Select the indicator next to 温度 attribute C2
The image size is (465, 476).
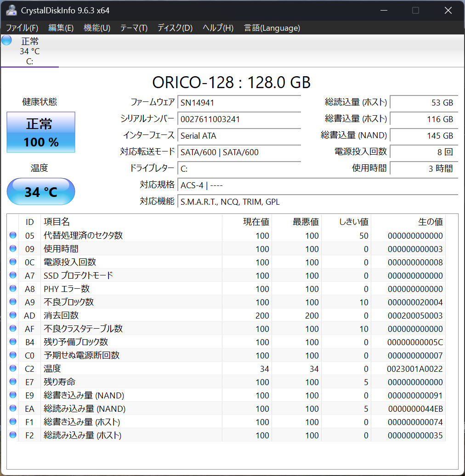(13, 369)
